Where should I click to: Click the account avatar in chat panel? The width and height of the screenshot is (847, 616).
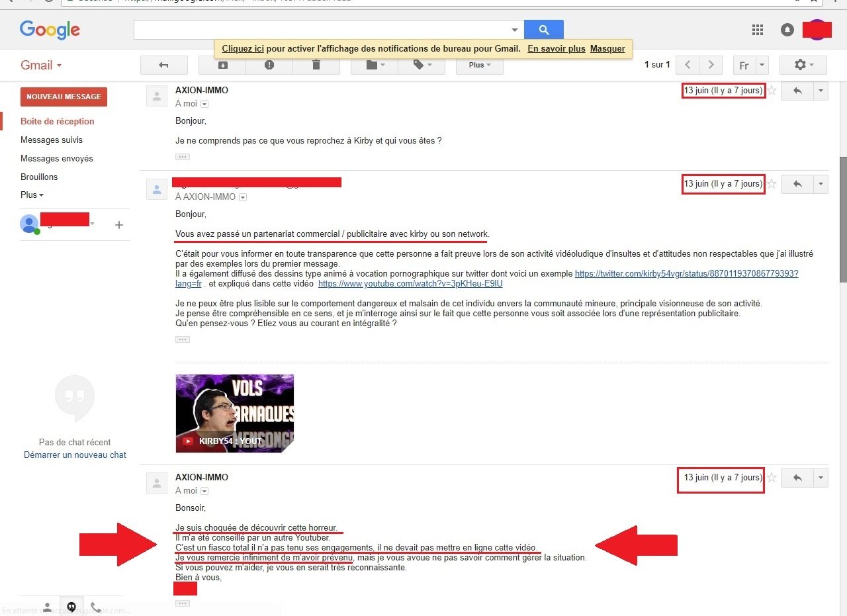click(29, 224)
